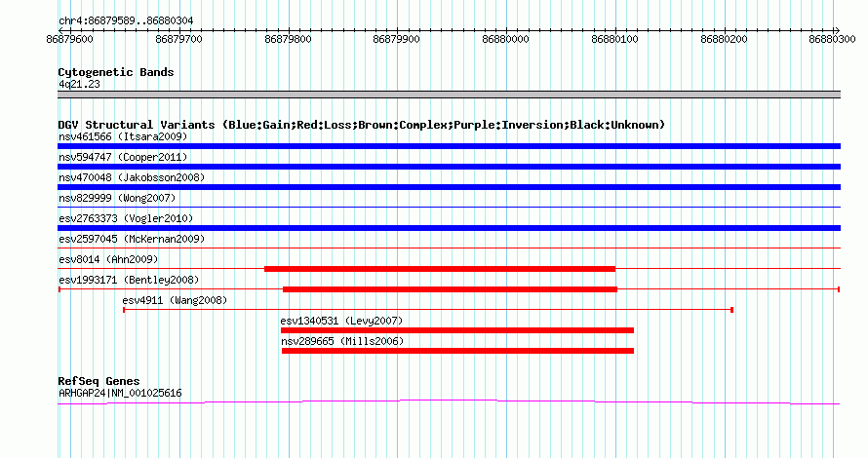Click ruler position 86880100
The image size is (868, 458).
(x=614, y=39)
